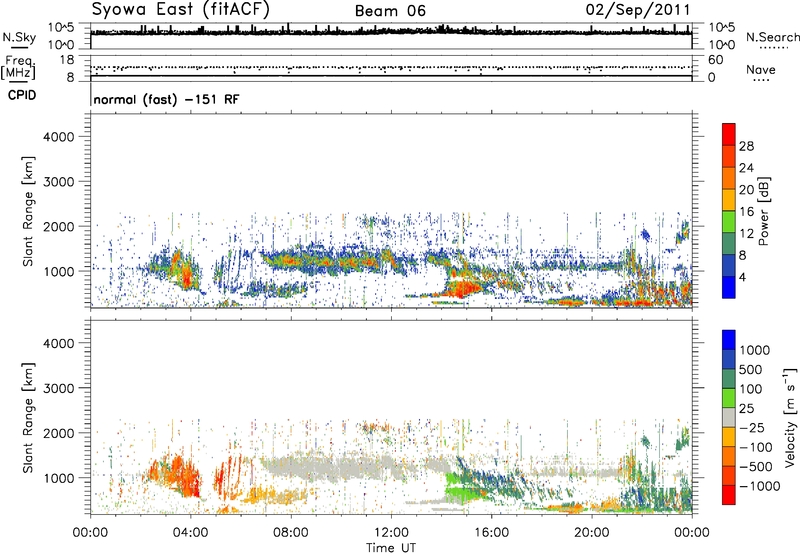Click the '25' velocity colorbar tick

[x=747, y=408]
